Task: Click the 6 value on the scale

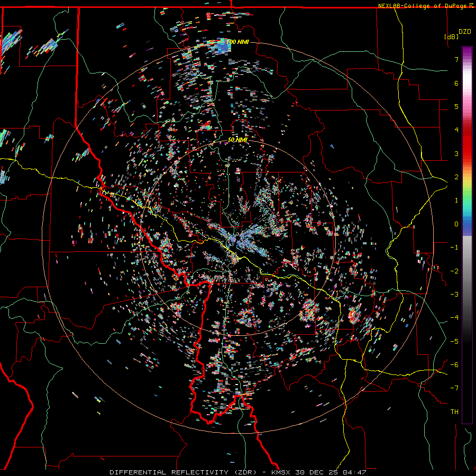Action: (456, 83)
